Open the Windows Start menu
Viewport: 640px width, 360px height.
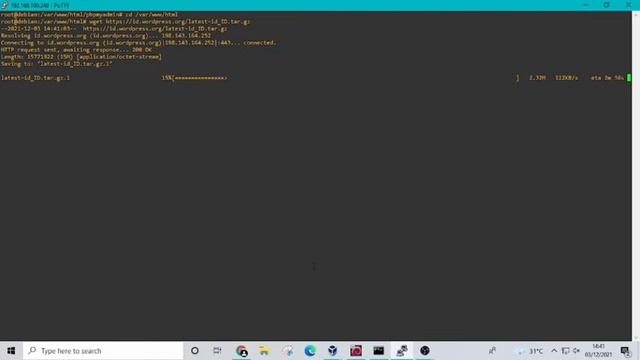point(11,351)
